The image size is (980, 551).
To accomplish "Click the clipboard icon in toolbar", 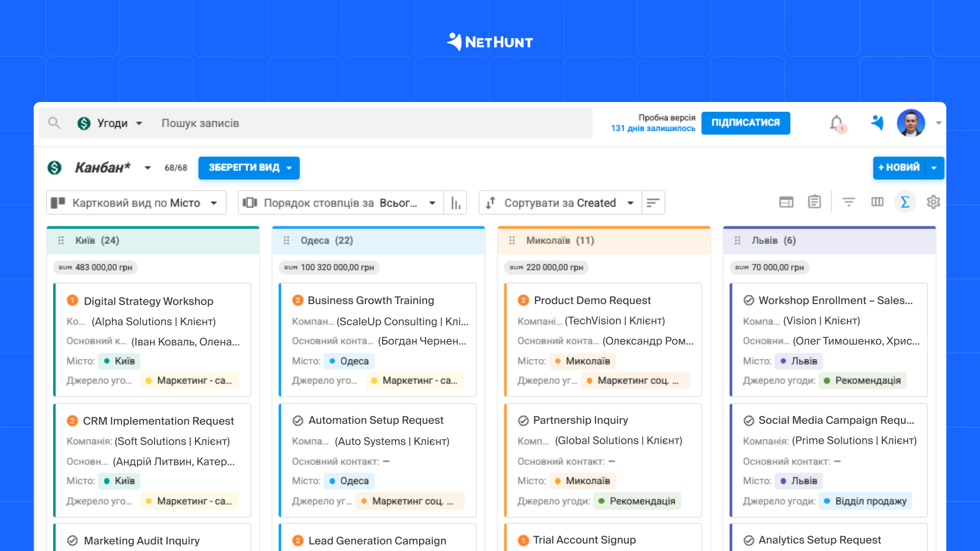I will click(x=815, y=202).
